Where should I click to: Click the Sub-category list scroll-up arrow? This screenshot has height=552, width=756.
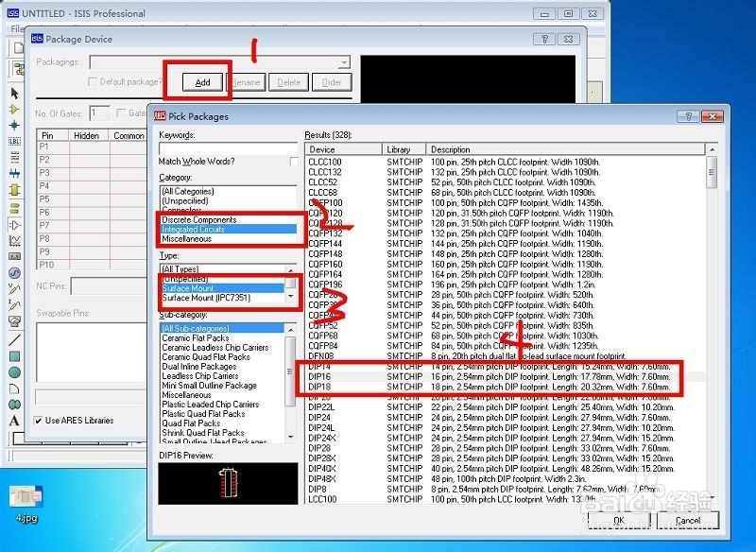(x=291, y=329)
